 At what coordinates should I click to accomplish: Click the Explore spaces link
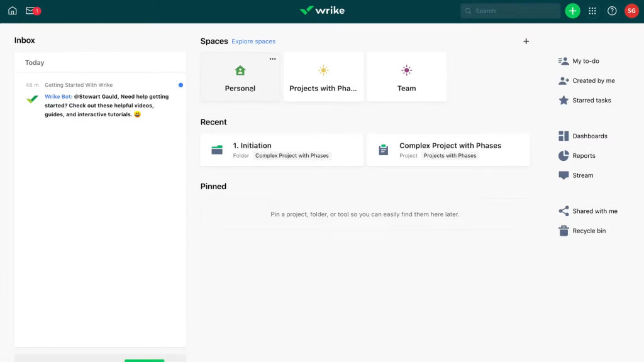[x=253, y=41]
